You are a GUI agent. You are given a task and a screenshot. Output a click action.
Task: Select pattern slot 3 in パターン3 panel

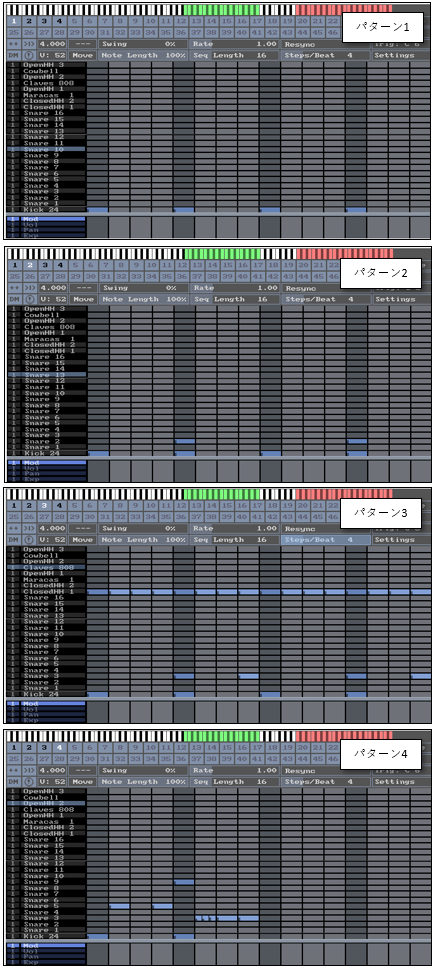tap(44, 505)
